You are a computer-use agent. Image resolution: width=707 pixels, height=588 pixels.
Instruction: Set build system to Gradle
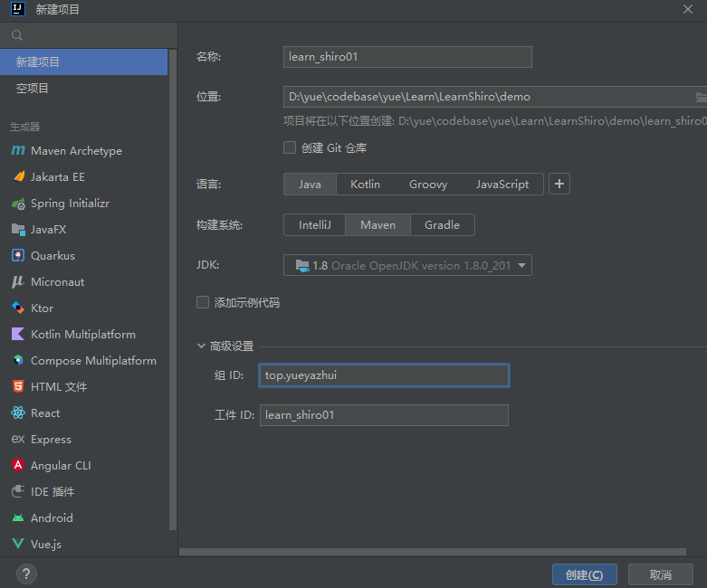coord(442,225)
